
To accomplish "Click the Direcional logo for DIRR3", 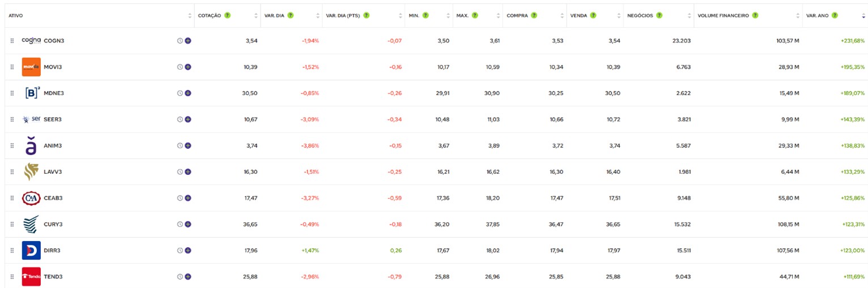I will 31,250.
